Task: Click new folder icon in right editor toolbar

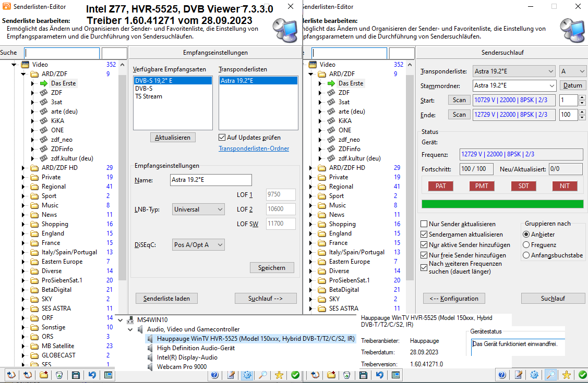Action: tap(331, 375)
